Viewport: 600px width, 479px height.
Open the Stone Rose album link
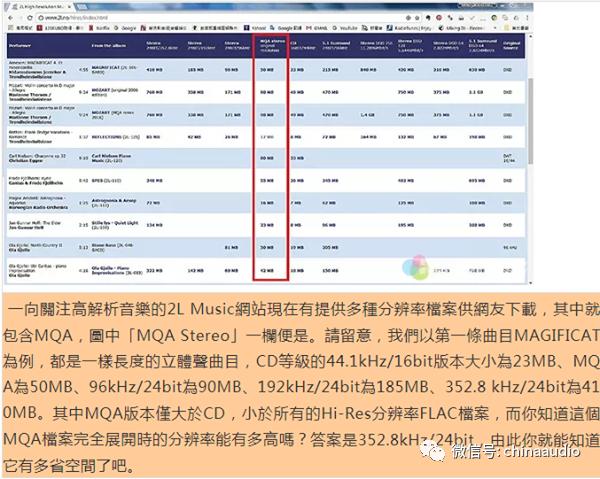click(x=112, y=247)
